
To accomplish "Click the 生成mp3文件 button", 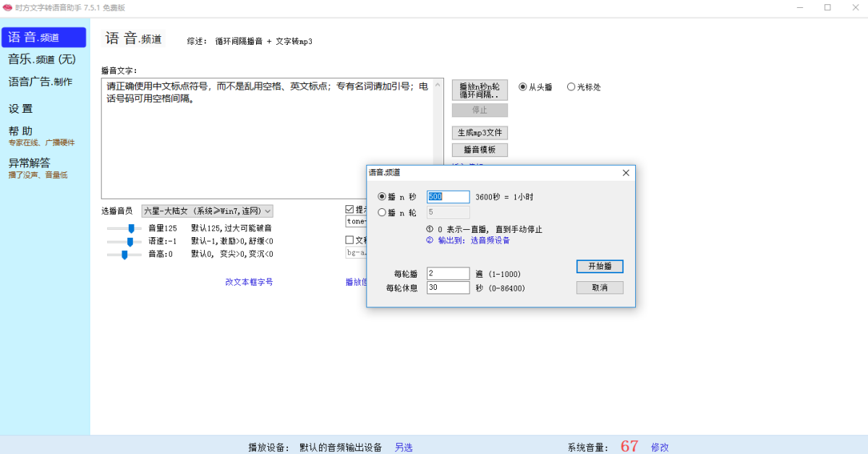I will [480, 132].
